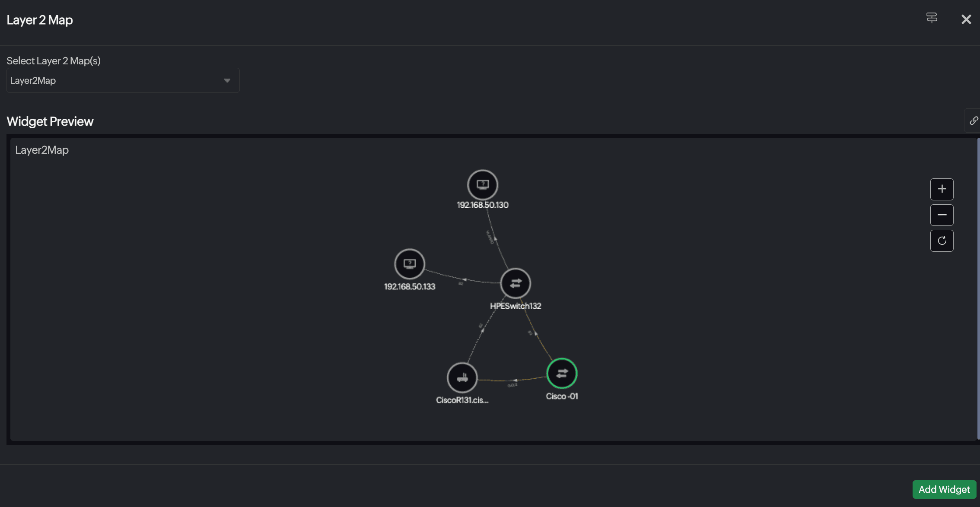The width and height of the screenshot is (980, 507).
Task: Select the Cisco-01 green switch node
Action: click(x=562, y=374)
